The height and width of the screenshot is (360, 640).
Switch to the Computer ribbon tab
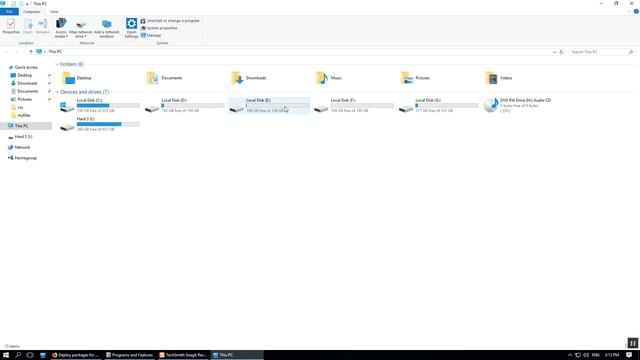(31, 11)
